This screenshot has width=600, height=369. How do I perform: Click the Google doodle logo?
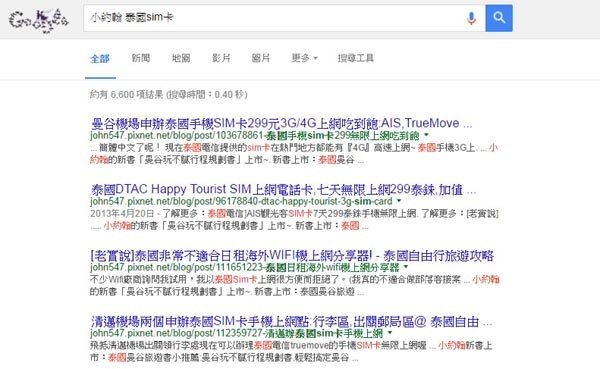(39, 21)
